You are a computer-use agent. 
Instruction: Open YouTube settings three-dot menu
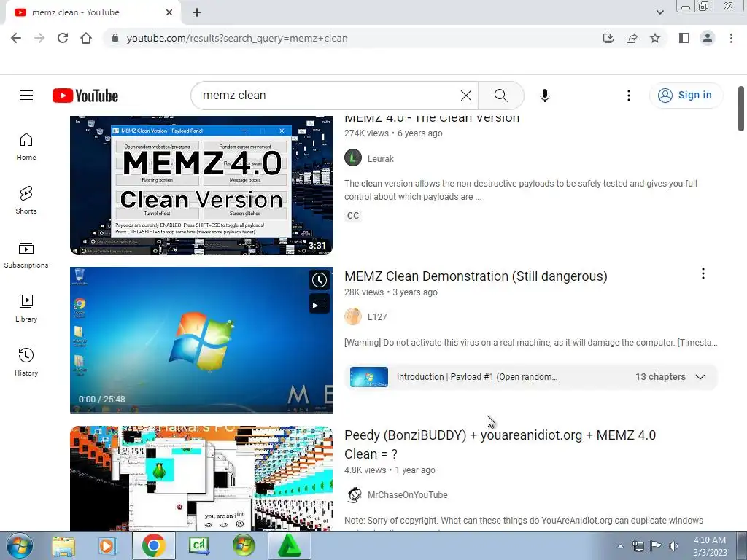pyautogui.click(x=628, y=96)
